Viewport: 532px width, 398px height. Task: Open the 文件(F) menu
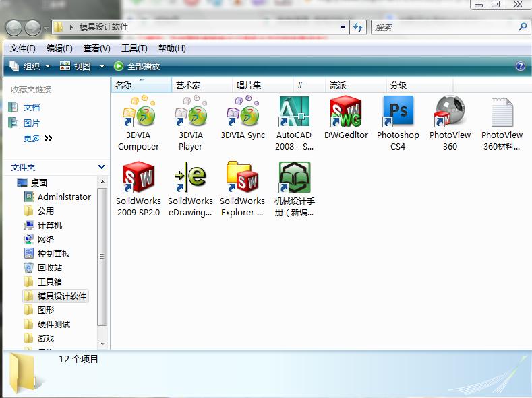click(x=23, y=48)
